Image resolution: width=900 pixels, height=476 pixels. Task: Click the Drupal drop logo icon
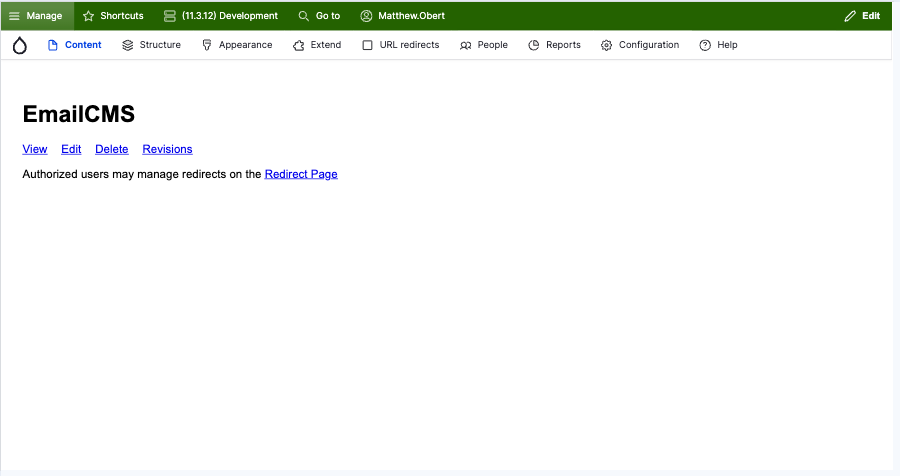click(x=20, y=45)
